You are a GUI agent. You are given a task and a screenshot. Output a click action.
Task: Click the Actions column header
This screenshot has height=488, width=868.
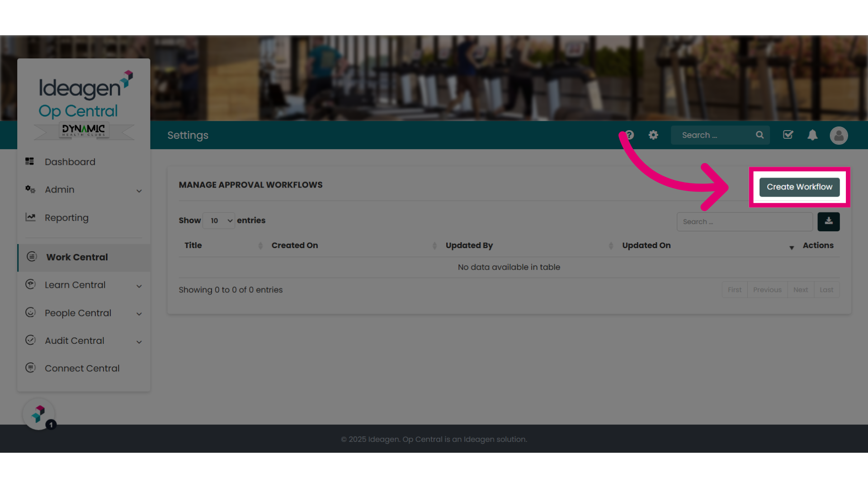818,245
